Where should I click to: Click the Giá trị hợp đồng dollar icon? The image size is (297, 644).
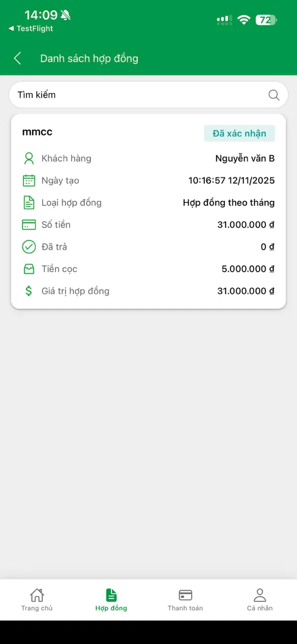[29, 291]
